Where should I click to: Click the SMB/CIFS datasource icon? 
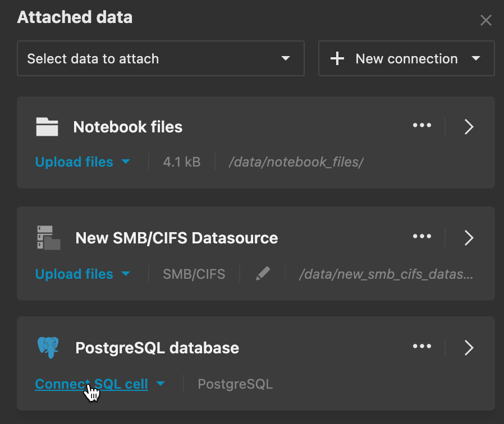point(48,237)
